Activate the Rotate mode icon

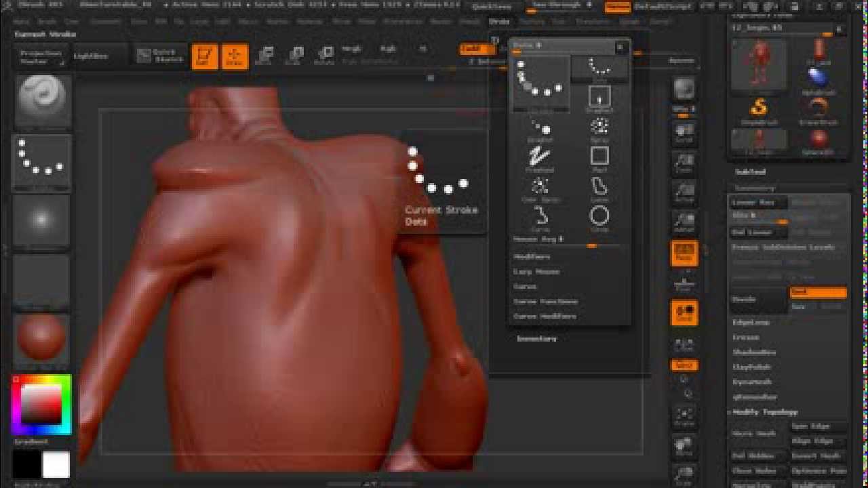pos(324,56)
